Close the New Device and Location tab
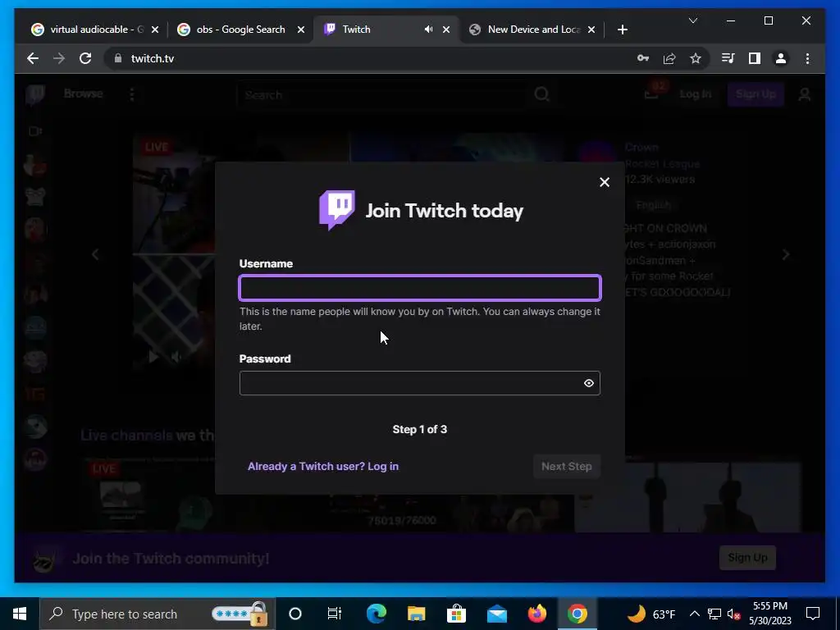Viewport: 840px width, 630px height. pos(591,30)
